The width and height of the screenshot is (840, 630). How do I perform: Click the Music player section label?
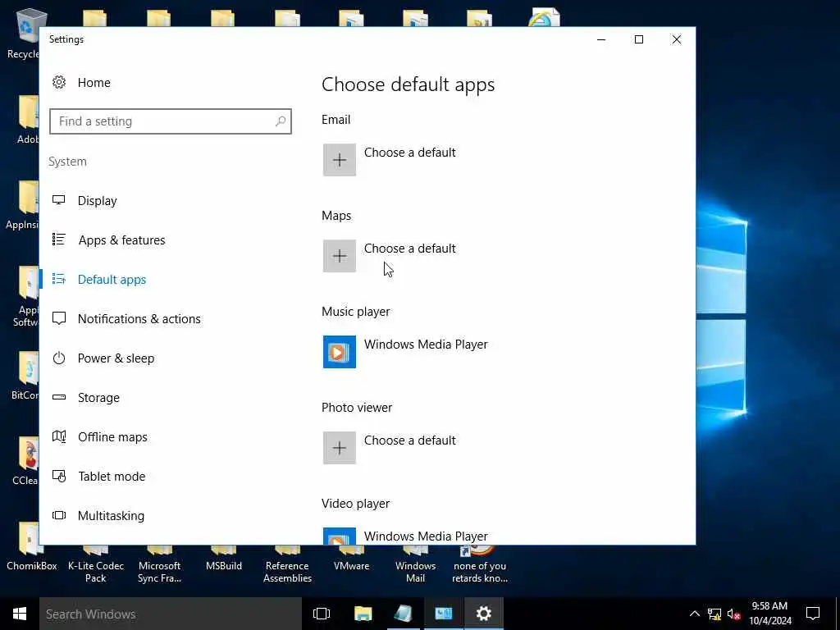356,312
